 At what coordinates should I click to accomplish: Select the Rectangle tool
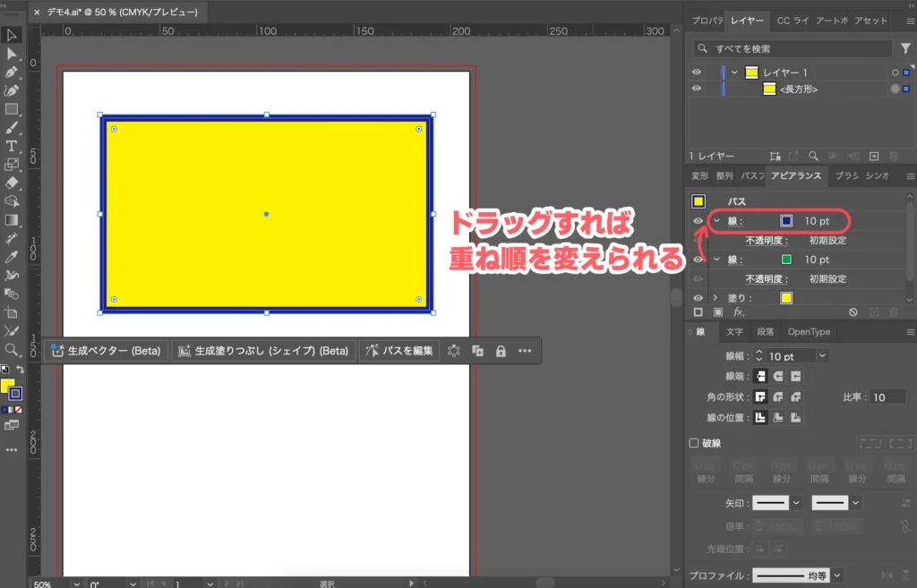tap(12, 107)
